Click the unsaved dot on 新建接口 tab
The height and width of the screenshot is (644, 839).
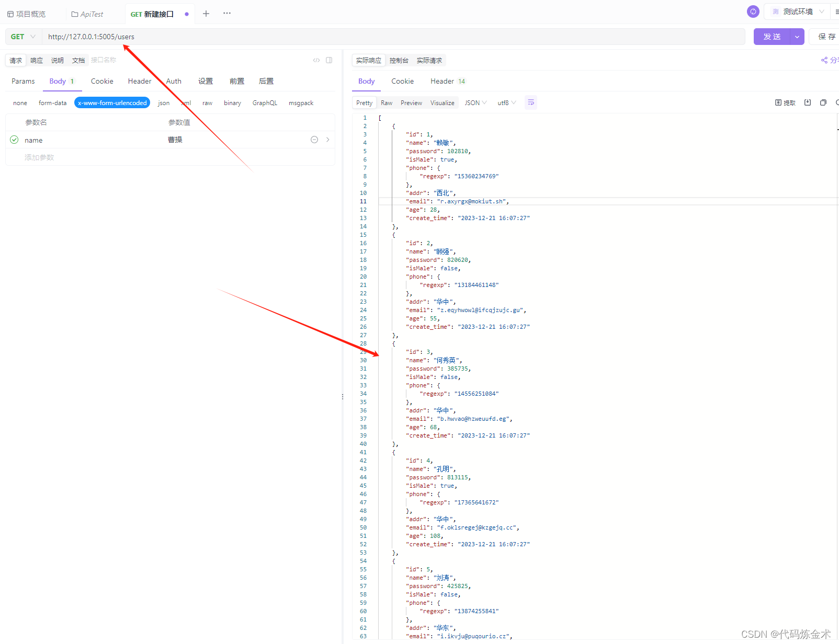187,14
